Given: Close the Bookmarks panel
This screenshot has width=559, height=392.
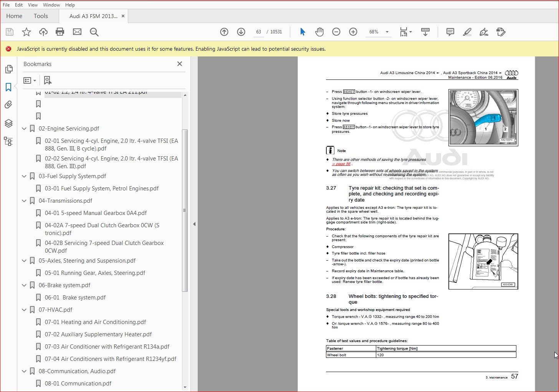Looking at the screenshot, I should [180, 64].
